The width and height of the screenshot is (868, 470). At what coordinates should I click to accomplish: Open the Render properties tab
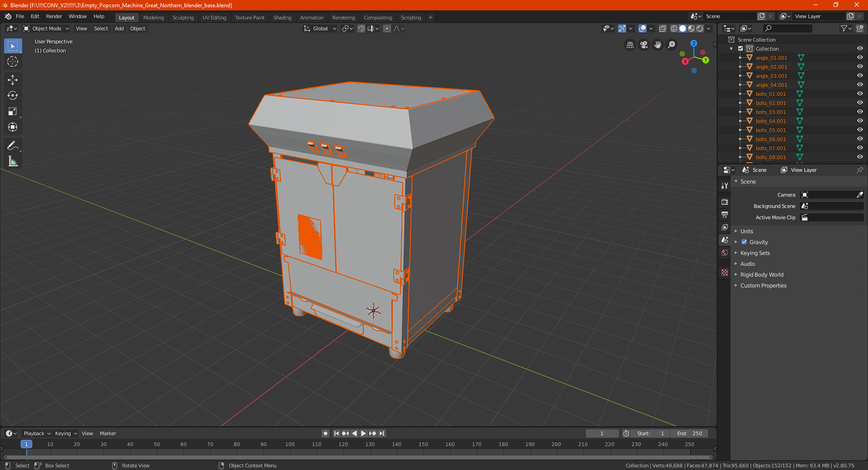coord(725,202)
